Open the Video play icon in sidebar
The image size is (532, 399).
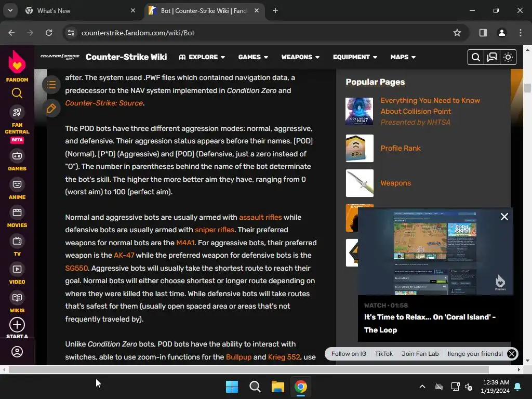(x=17, y=270)
